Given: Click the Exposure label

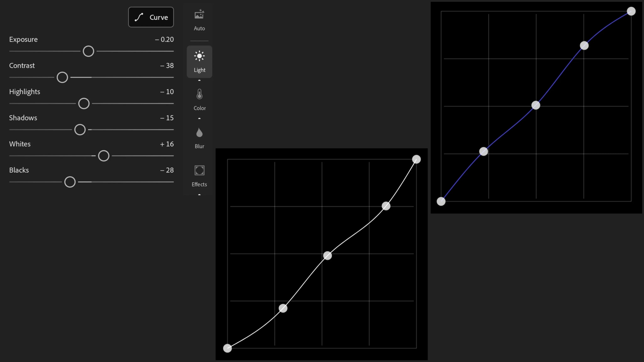Looking at the screenshot, I should (x=23, y=39).
